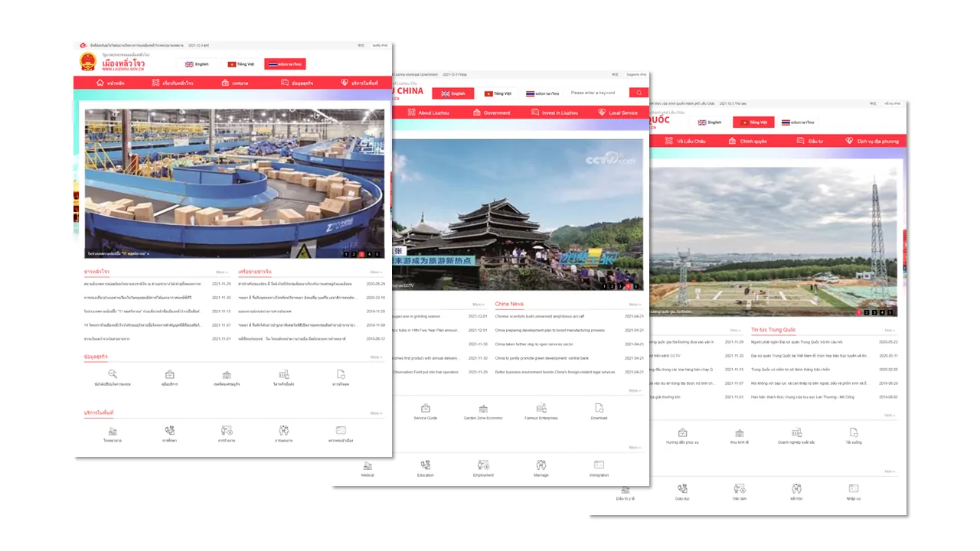
Task: Open the Đầu tư menu on Vietnamese page
Action: click(x=810, y=141)
